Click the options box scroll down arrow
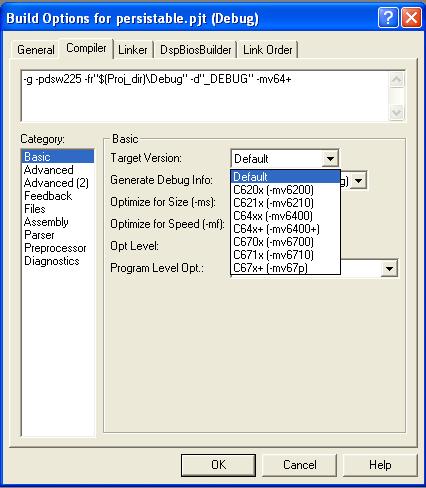 point(397,112)
